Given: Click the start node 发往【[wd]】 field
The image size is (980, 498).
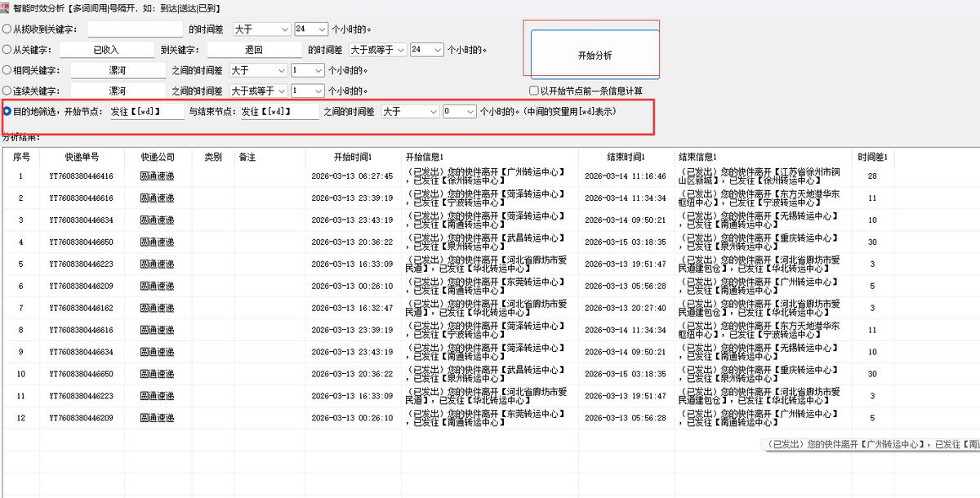Looking at the screenshot, I should 147,112.
